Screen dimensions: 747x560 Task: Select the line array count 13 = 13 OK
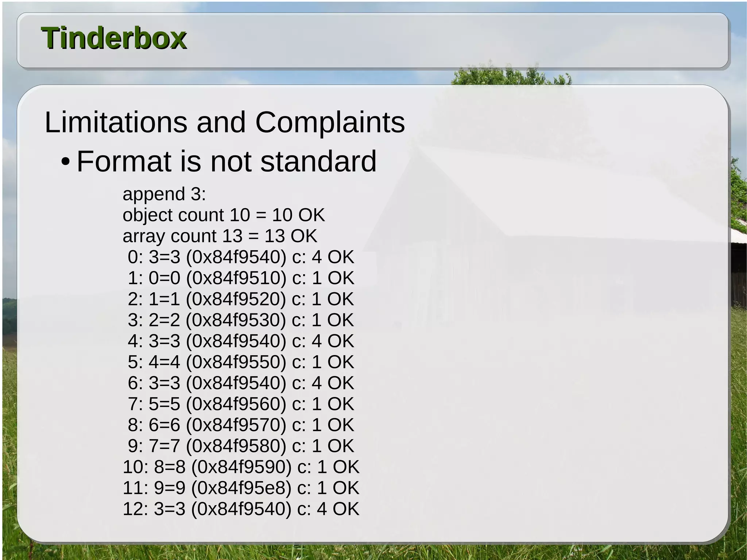click(220, 236)
